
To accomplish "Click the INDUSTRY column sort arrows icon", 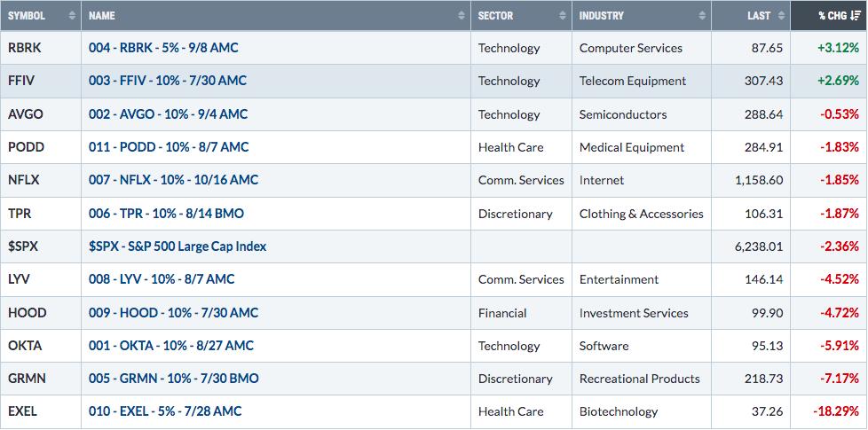I will (x=703, y=16).
